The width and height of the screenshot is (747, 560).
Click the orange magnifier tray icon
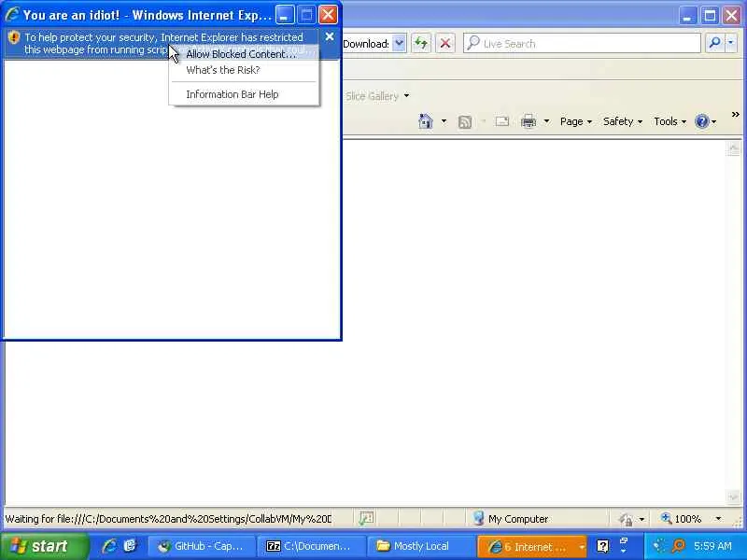click(679, 546)
